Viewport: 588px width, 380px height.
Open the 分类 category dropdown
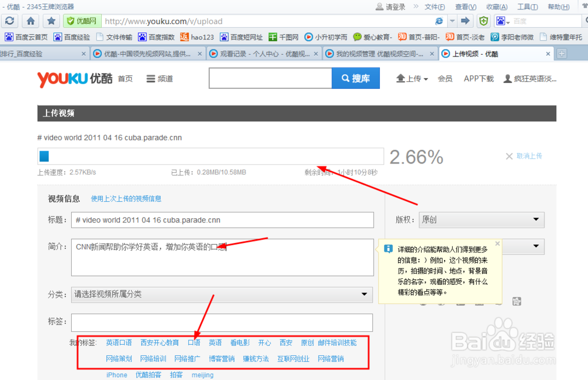(222, 295)
